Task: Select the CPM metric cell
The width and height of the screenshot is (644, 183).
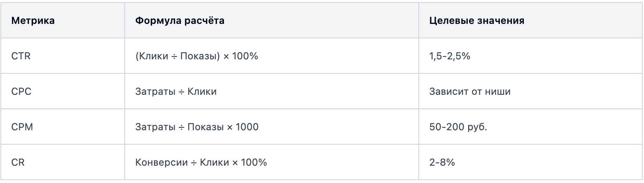Action: click(22, 127)
